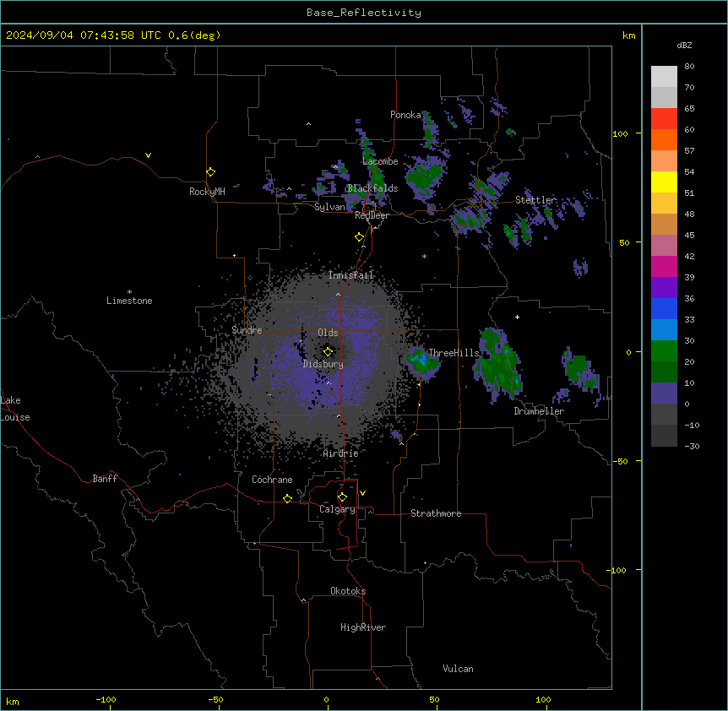
Task: Click the Sundre town label
Action: (247, 330)
